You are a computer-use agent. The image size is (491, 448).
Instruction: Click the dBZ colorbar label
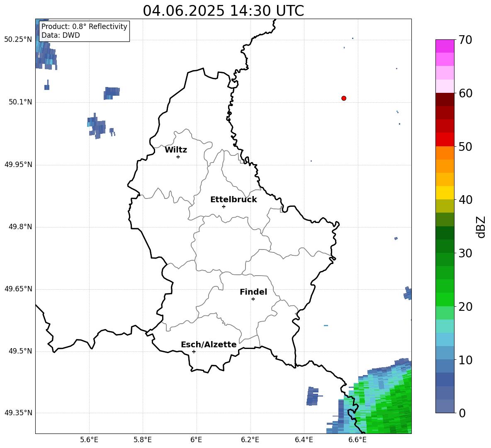pyautogui.click(x=481, y=227)
